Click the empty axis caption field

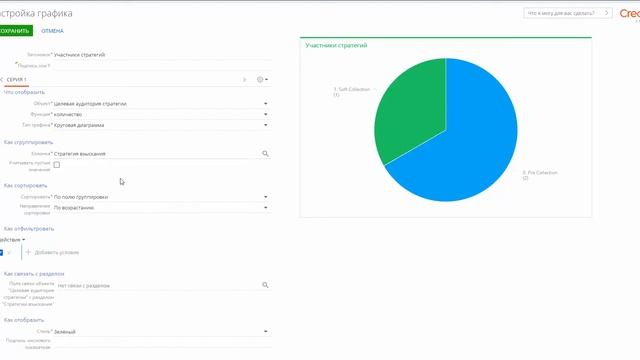[x=162, y=65]
